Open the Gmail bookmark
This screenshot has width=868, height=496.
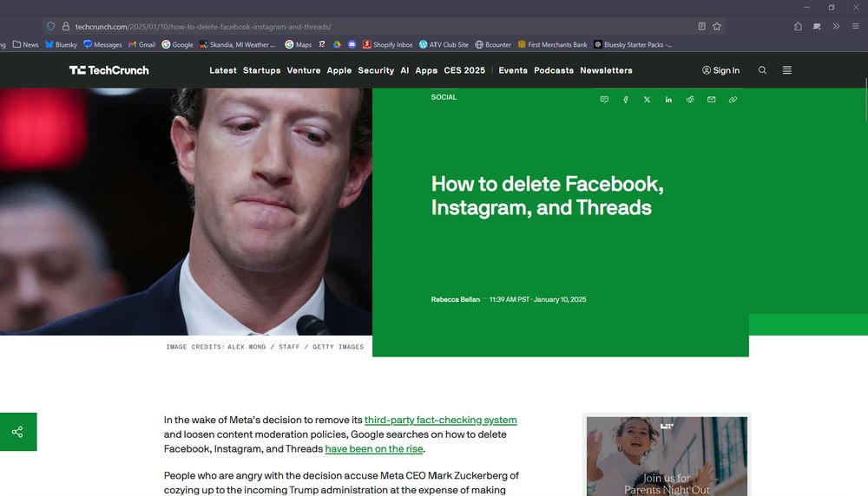pyautogui.click(x=141, y=44)
